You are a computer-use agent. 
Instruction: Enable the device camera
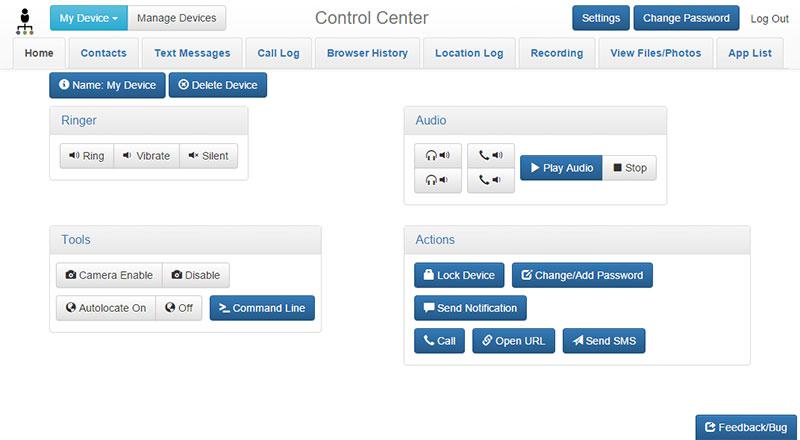coord(109,275)
